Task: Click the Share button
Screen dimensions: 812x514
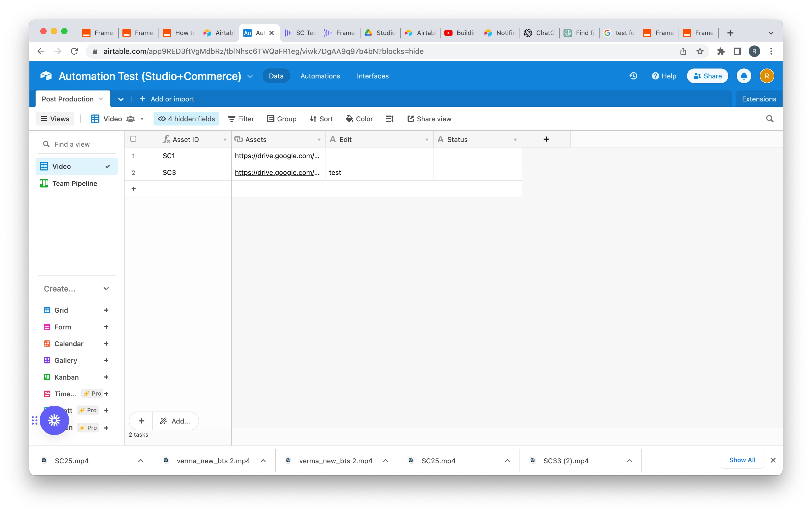Action: pyautogui.click(x=707, y=76)
